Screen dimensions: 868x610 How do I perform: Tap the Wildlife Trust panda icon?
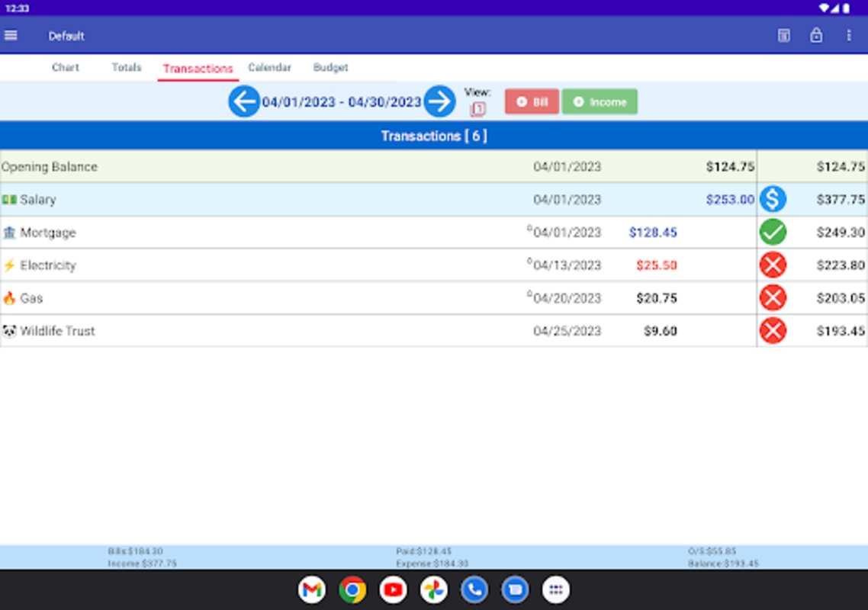tap(9, 331)
